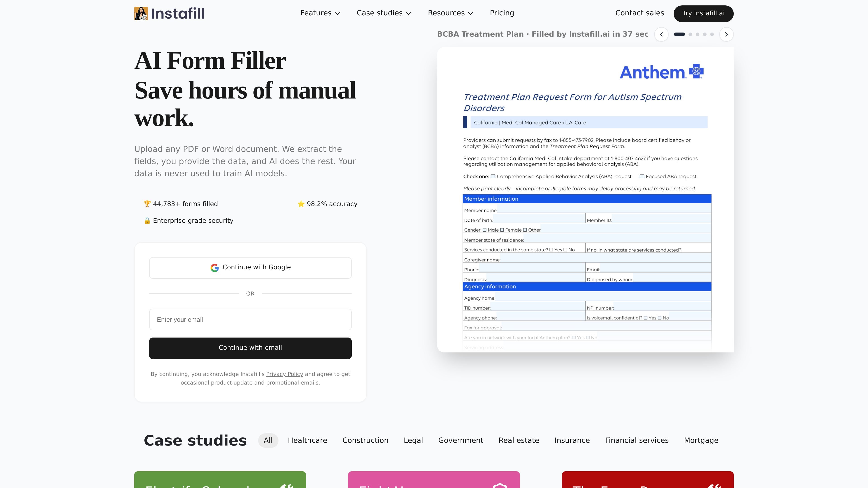868x488 pixels.
Task: Filter case studies by Legal
Action: [x=413, y=441]
